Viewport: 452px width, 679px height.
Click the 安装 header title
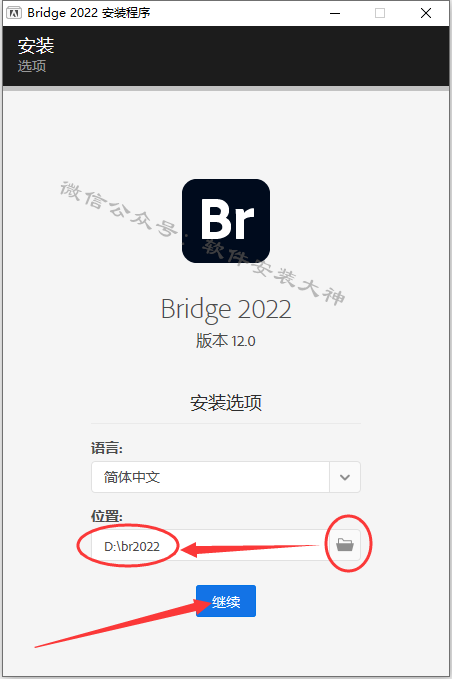[x=36, y=46]
